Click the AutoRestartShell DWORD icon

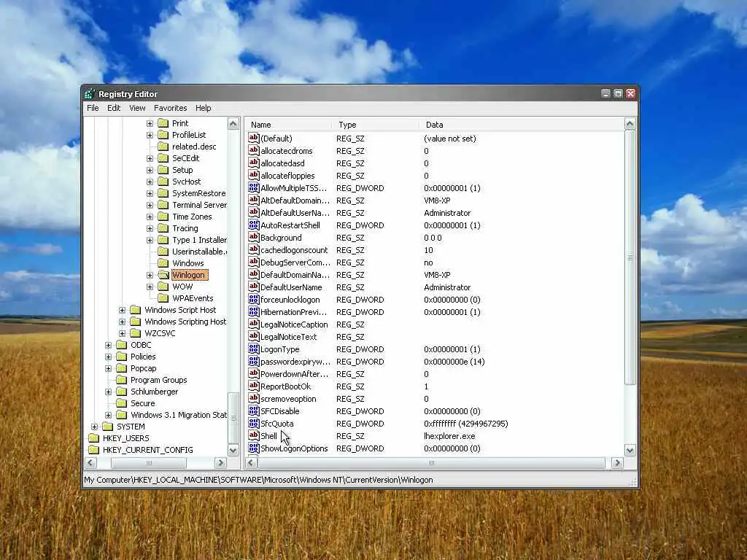[253, 225]
